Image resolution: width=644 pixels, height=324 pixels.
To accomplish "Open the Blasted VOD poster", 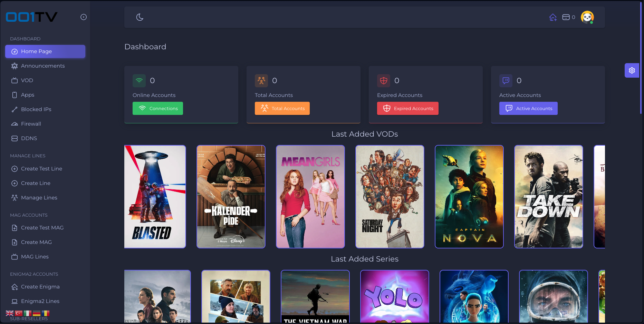I will click(x=155, y=197).
